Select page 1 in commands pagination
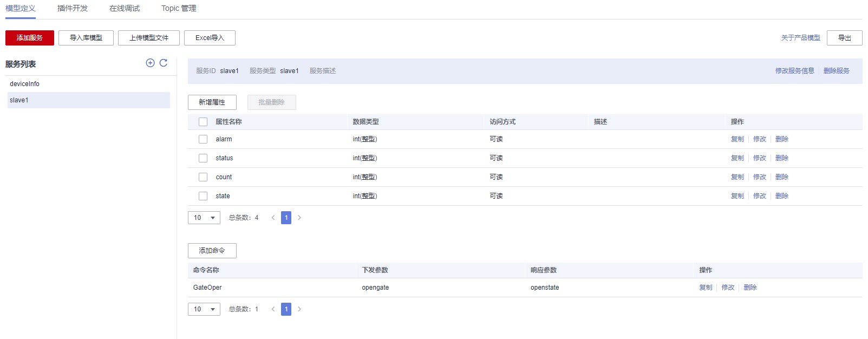This screenshot has width=868, height=339. [x=286, y=309]
